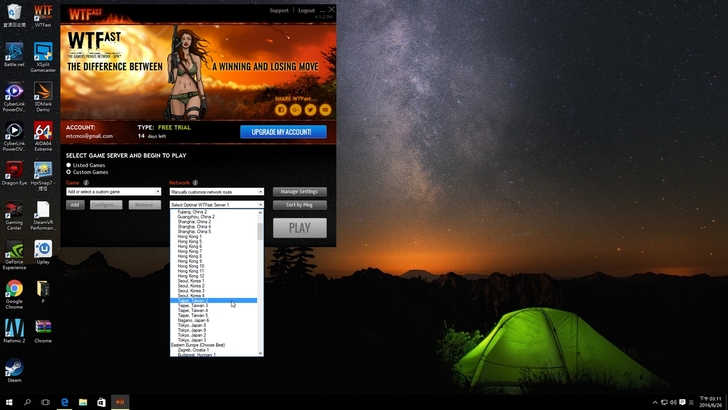Open Nahimic 2 desktop shortcut

14,331
